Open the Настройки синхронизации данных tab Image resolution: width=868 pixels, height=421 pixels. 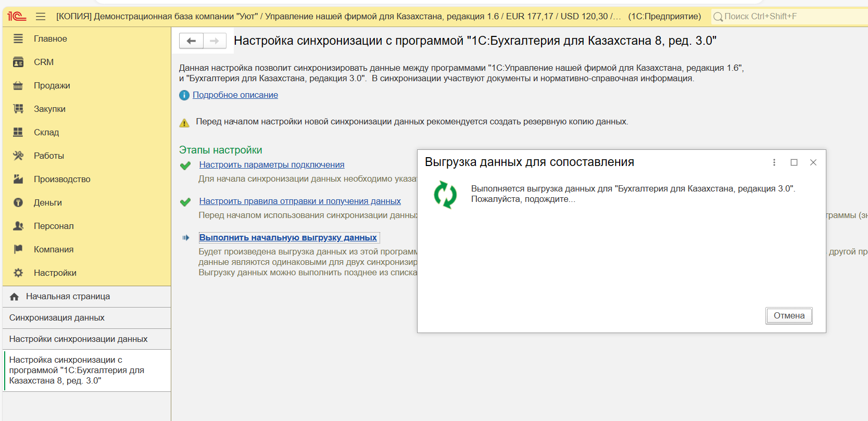[78, 339]
